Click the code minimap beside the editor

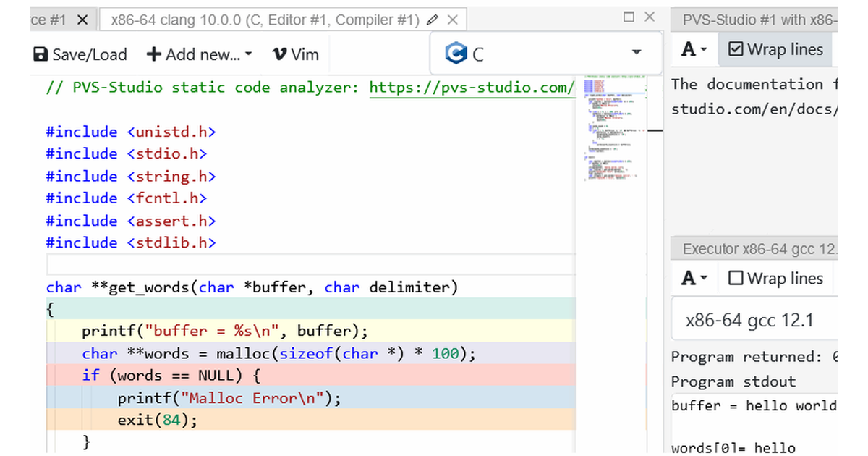click(611, 130)
